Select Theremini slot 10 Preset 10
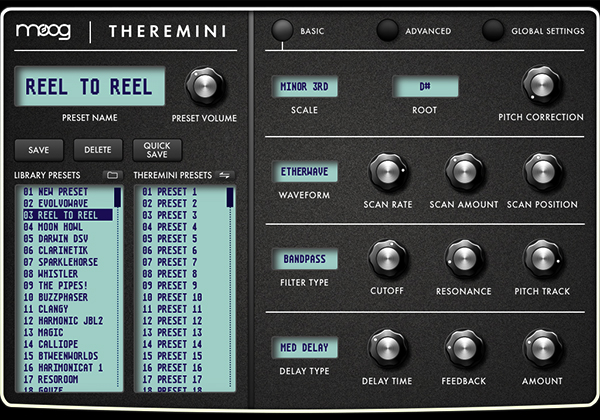The height and width of the screenshot is (420, 600). (x=183, y=297)
